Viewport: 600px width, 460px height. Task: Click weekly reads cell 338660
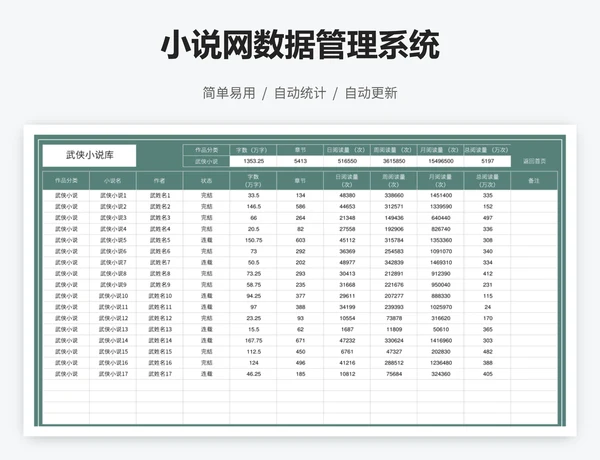(x=394, y=196)
